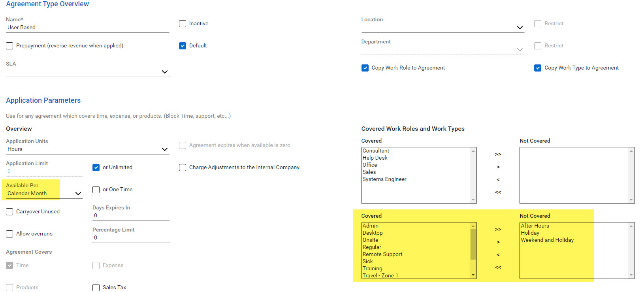Select Office in Covered work roles
The image size is (644, 292).
[x=370, y=165]
